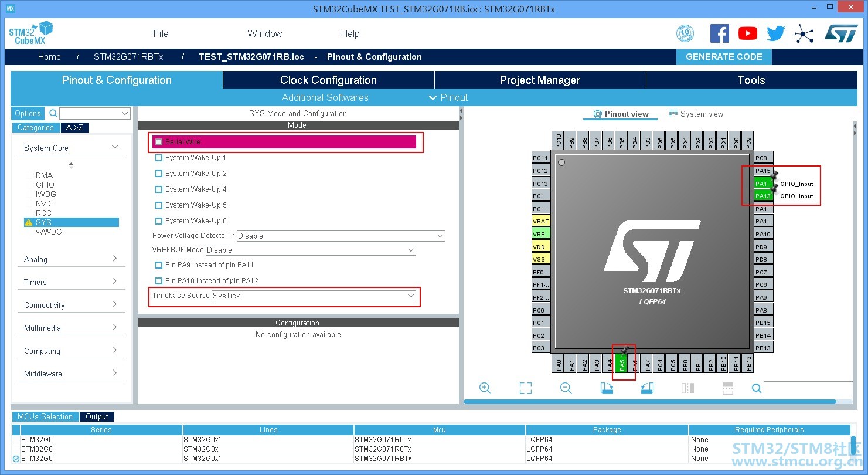The height and width of the screenshot is (475, 868).
Task: Open the Facebook icon in the header
Action: tap(719, 33)
